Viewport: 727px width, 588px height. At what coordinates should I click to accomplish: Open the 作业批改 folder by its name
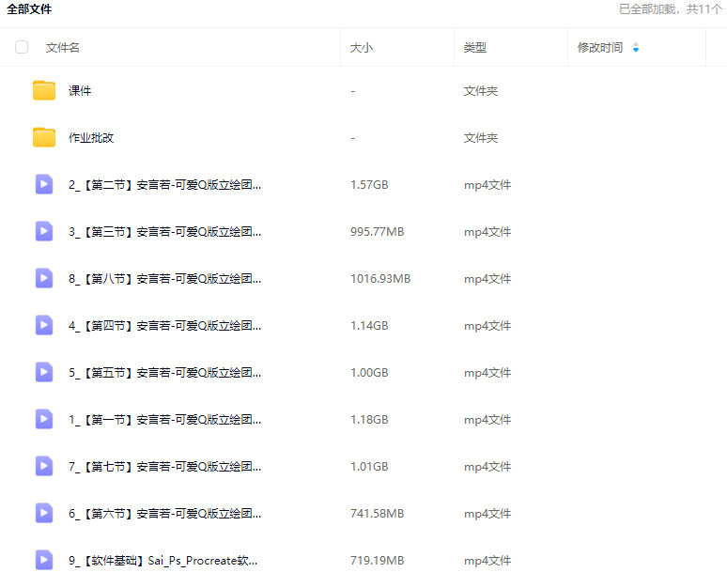click(91, 138)
